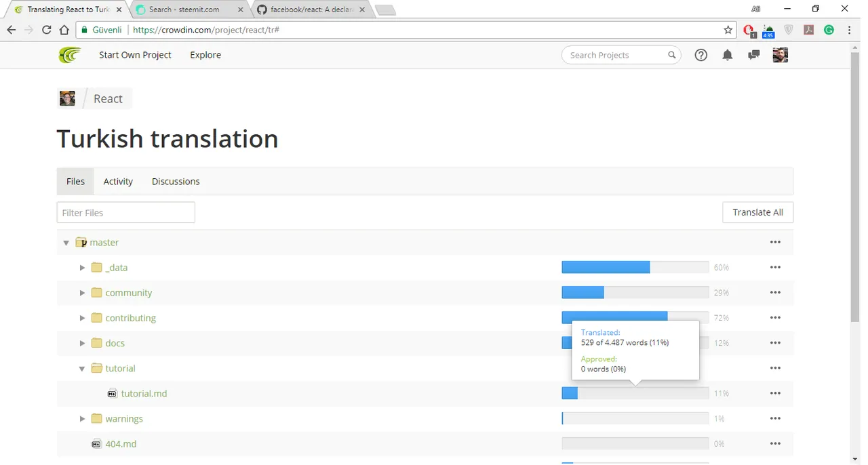Click the browser back arrow
Screen dimensions: 868x465
(x=11, y=30)
